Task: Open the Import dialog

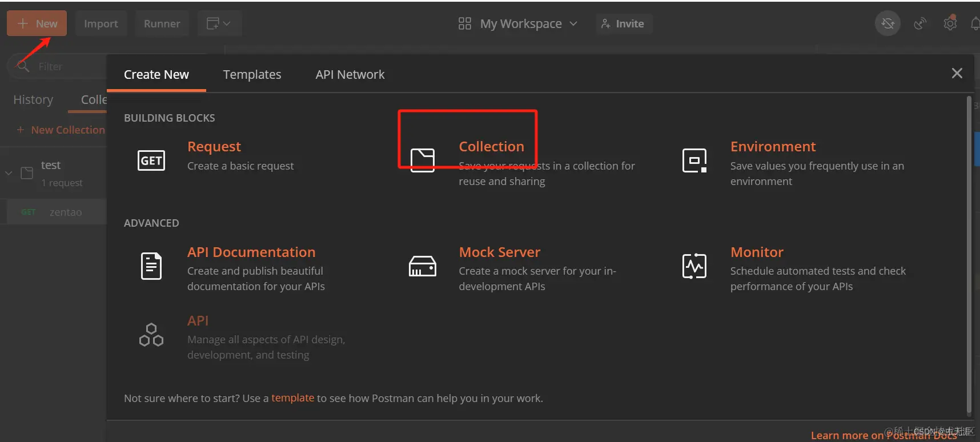Action: click(101, 23)
